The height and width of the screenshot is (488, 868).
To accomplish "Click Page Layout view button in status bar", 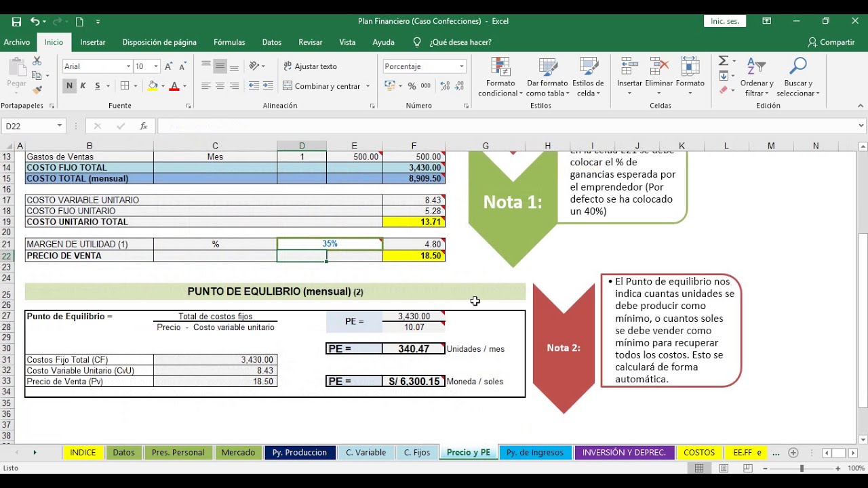I will click(724, 468).
